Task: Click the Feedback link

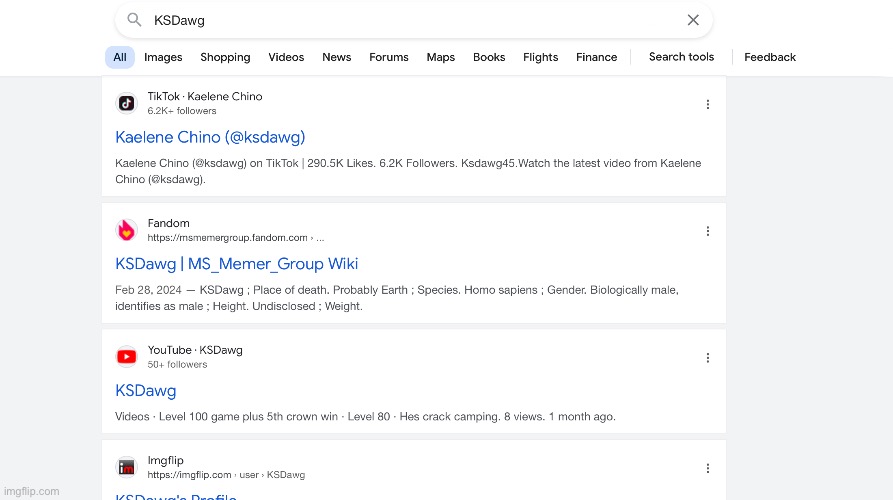Action: (x=770, y=57)
